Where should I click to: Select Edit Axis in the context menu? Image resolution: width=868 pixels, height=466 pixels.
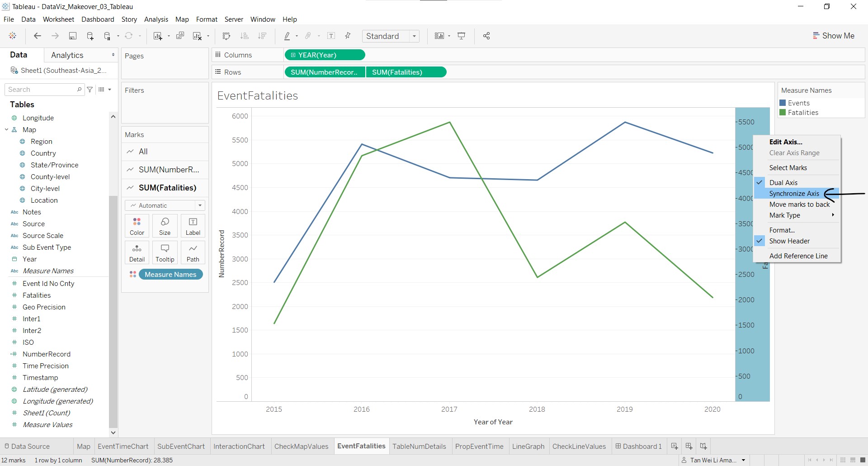pyautogui.click(x=786, y=142)
